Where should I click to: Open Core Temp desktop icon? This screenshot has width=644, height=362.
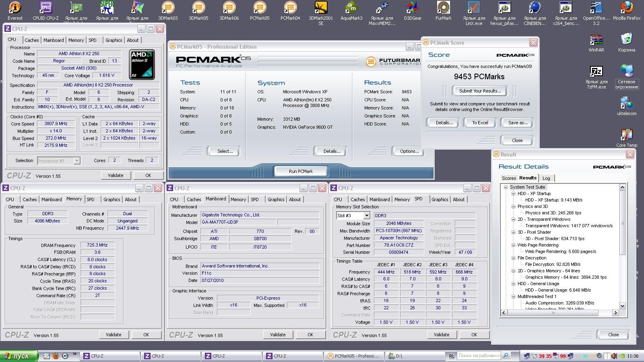(627, 138)
